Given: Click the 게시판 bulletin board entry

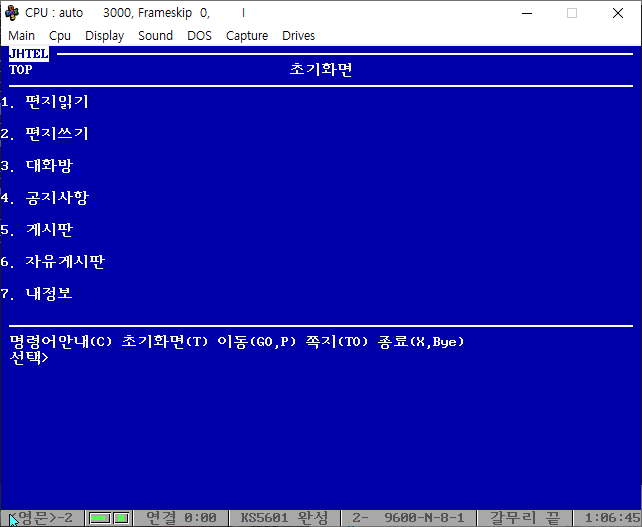Looking at the screenshot, I should click(x=49, y=229).
